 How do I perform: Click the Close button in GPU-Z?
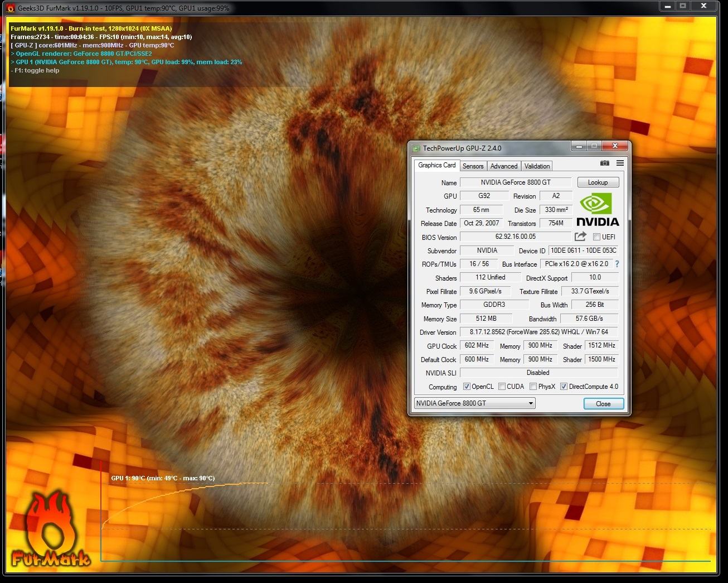click(x=603, y=403)
